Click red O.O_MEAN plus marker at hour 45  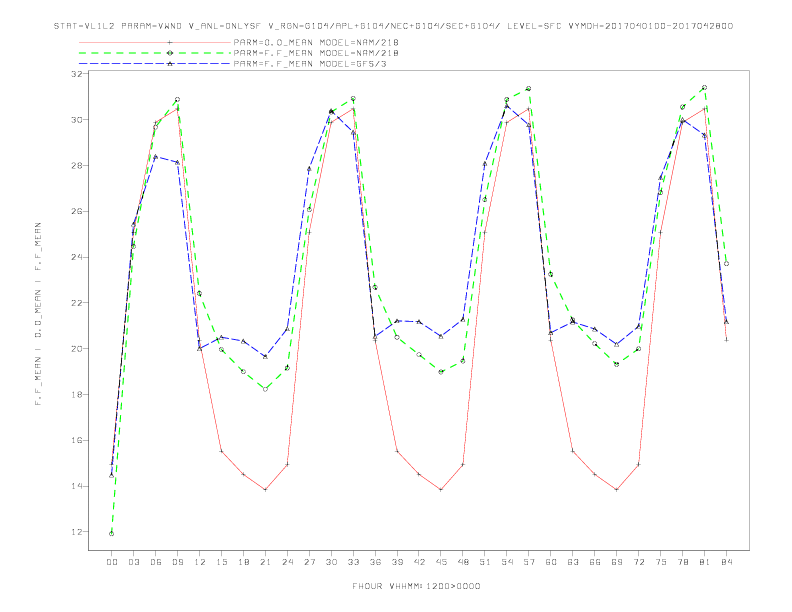coord(441,490)
